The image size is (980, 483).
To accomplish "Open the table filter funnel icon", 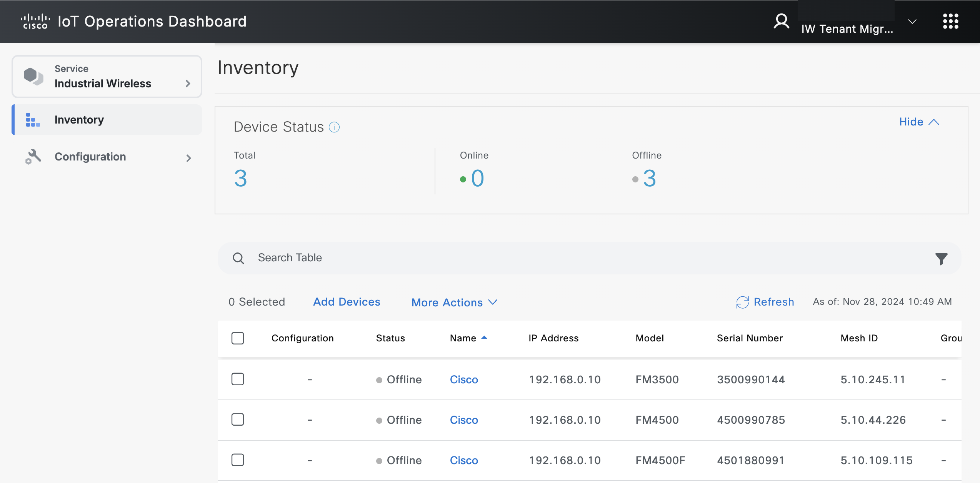I will coord(941,259).
